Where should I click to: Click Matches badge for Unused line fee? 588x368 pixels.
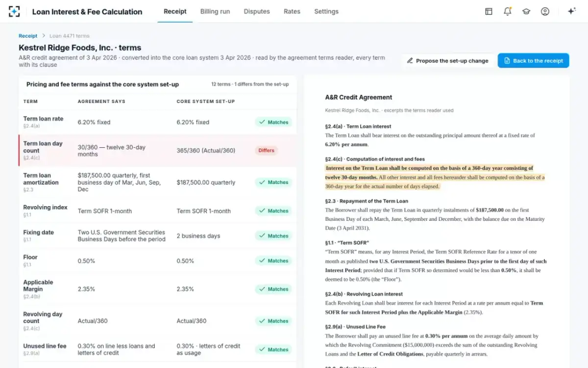273,349
